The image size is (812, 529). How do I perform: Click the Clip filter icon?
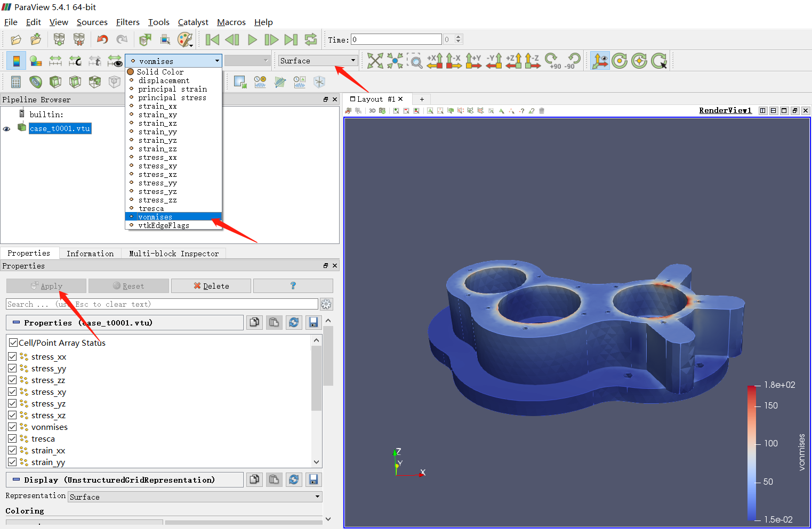[x=55, y=82]
